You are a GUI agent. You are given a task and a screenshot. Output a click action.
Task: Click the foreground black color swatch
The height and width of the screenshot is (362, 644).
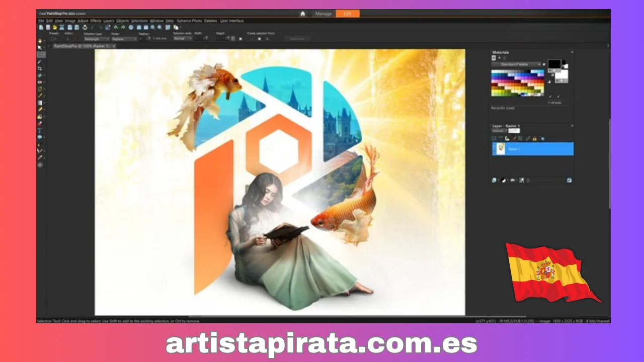[x=554, y=63]
